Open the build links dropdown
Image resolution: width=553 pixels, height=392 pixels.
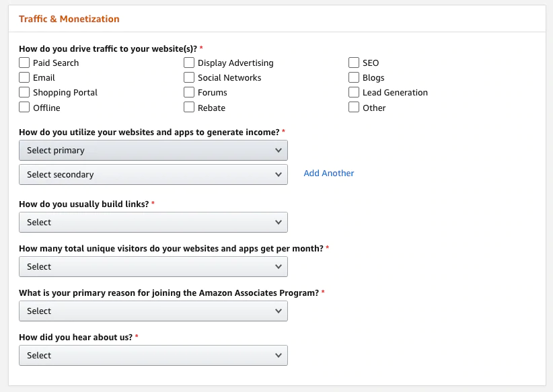[x=153, y=223]
